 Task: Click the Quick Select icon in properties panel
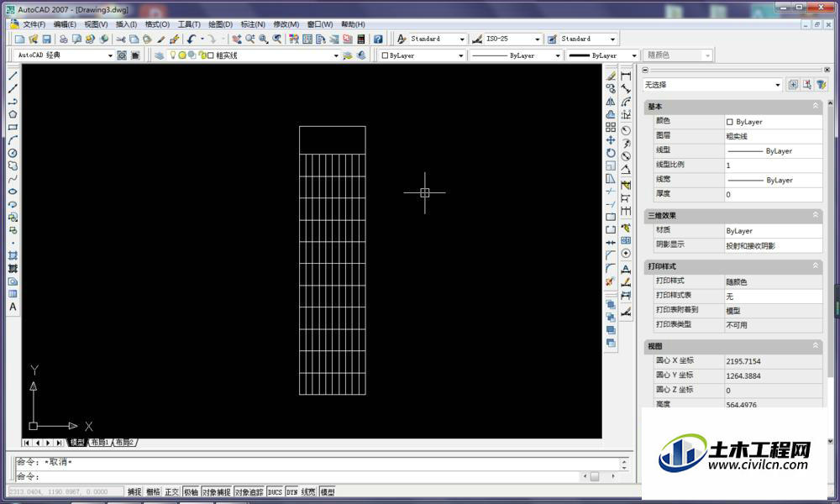822,85
